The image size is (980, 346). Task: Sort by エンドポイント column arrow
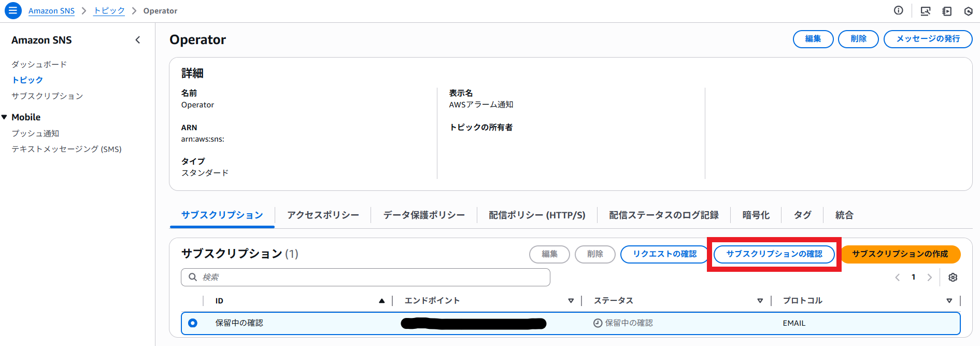[x=571, y=301]
